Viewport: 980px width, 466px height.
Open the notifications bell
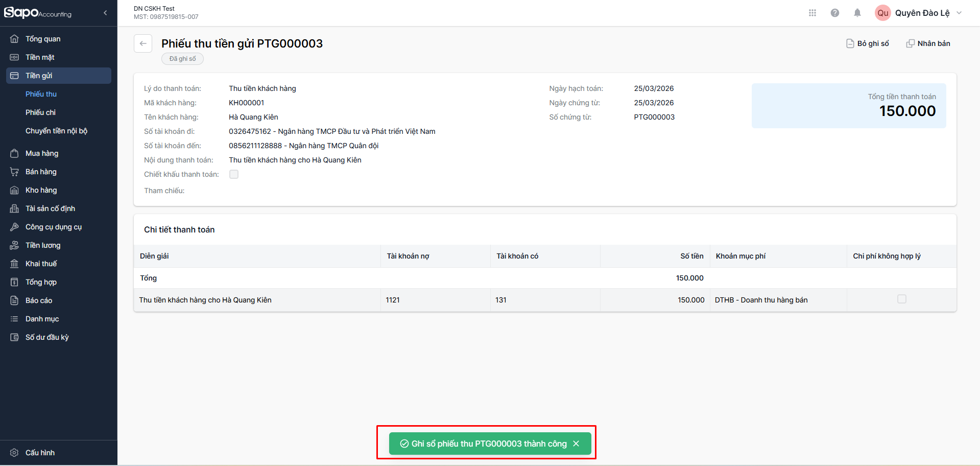[x=857, y=13]
